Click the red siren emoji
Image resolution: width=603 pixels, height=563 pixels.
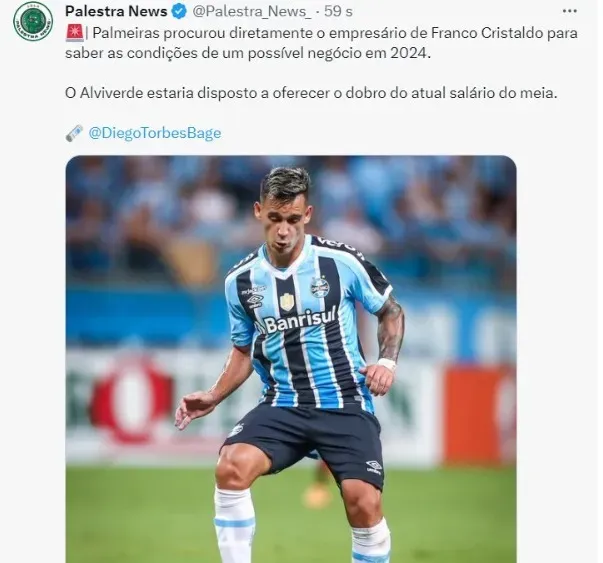click(75, 33)
